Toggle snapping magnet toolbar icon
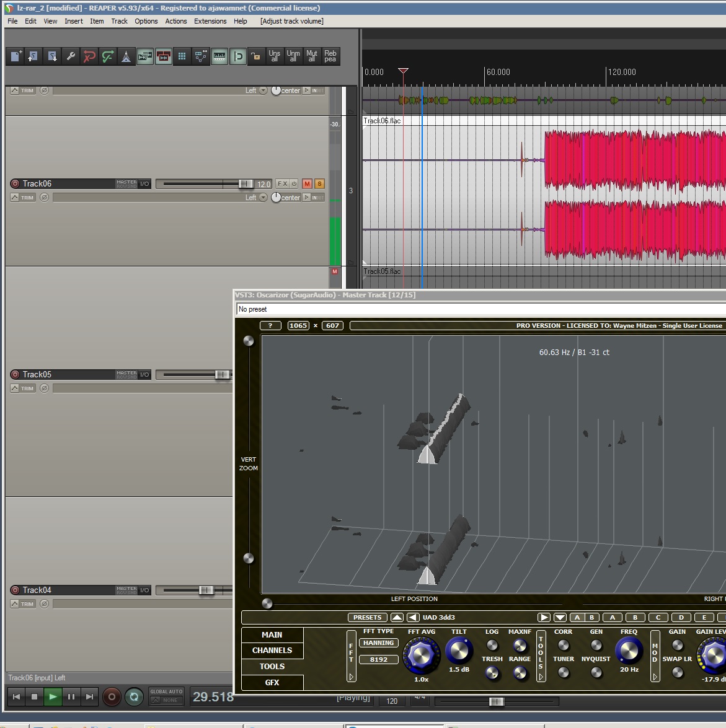 tap(238, 56)
